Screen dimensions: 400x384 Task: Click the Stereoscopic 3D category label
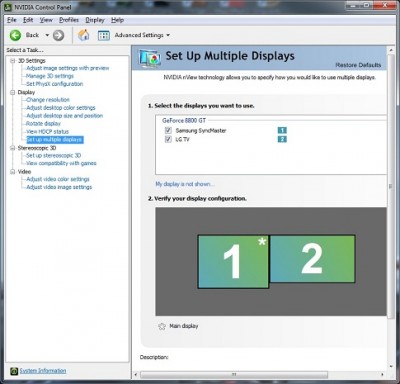(37, 148)
